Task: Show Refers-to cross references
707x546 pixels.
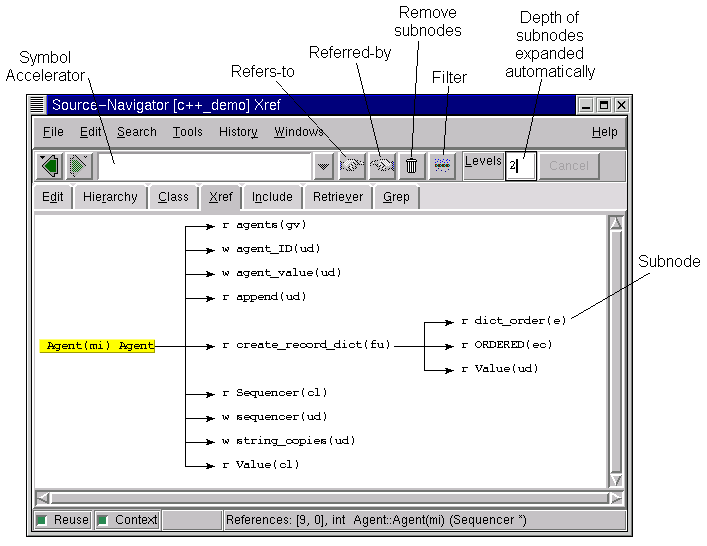Action: (x=352, y=166)
